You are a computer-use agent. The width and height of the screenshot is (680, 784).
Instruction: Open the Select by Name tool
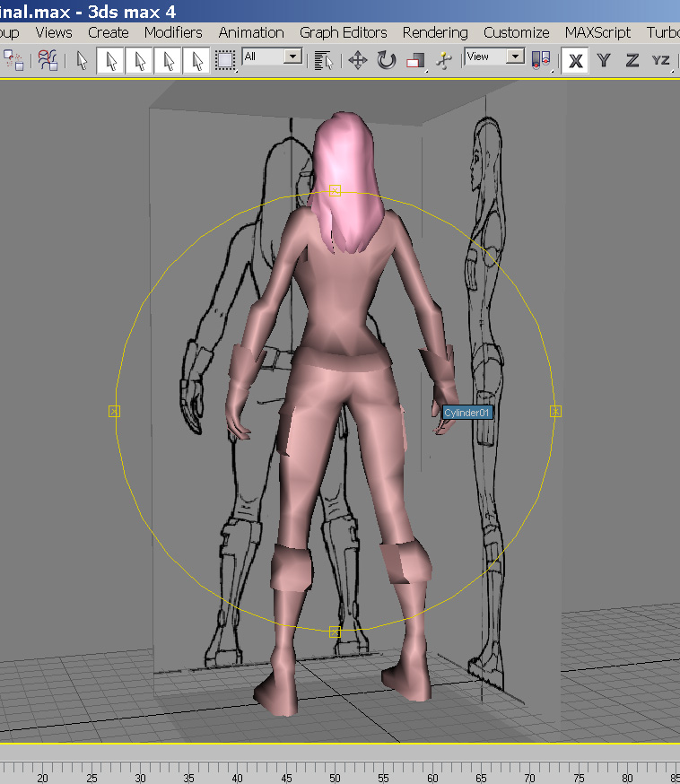pos(324,60)
